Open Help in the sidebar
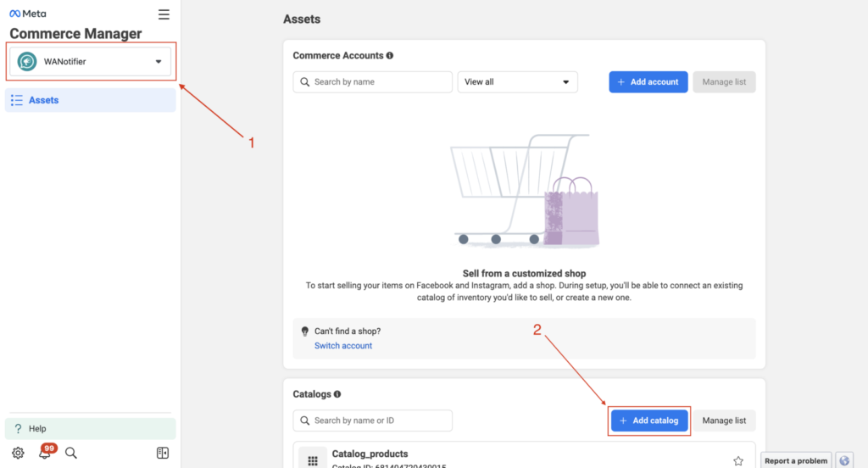Viewport: 868px width, 468px height. (x=90, y=429)
